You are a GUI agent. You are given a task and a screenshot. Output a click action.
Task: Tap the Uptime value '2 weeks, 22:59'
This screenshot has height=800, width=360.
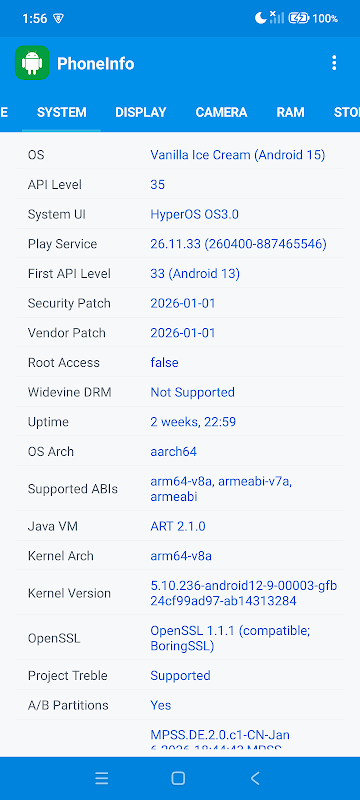click(x=193, y=422)
